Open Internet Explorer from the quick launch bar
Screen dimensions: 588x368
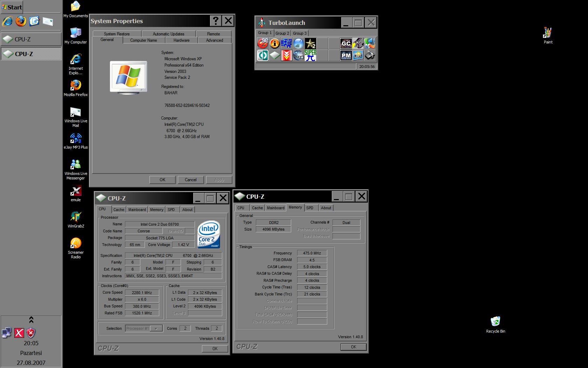(x=7, y=21)
